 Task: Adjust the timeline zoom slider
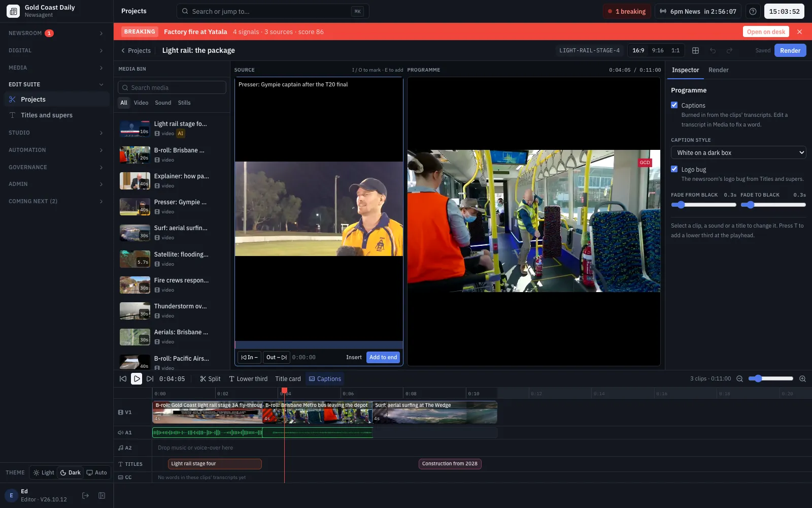(x=770, y=378)
